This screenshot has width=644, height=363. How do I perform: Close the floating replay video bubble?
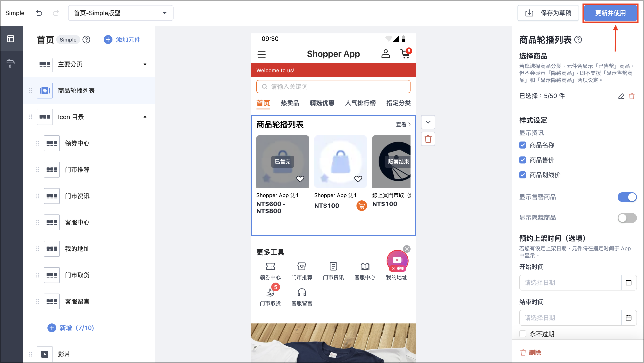[x=407, y=249]
